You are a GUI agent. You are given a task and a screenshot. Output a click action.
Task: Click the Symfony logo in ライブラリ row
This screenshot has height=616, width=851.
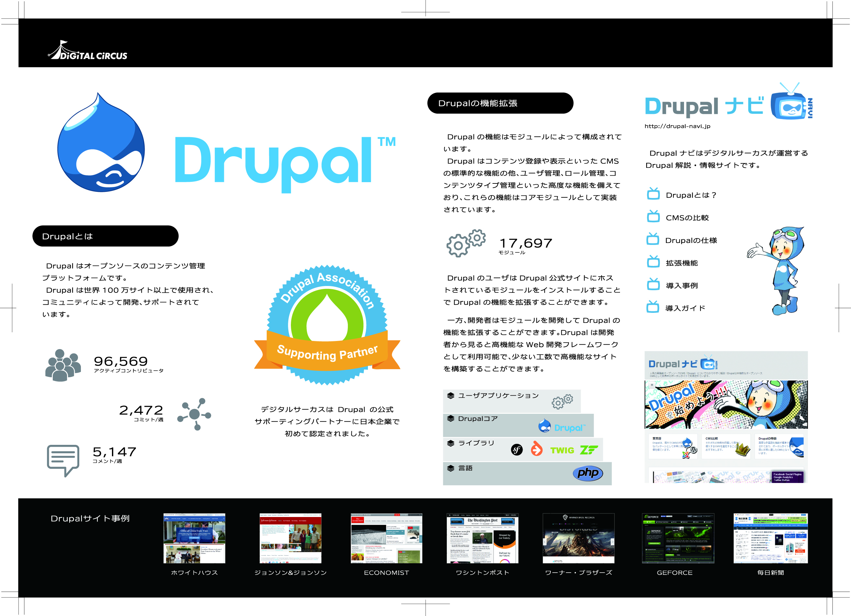click(517, 449)
